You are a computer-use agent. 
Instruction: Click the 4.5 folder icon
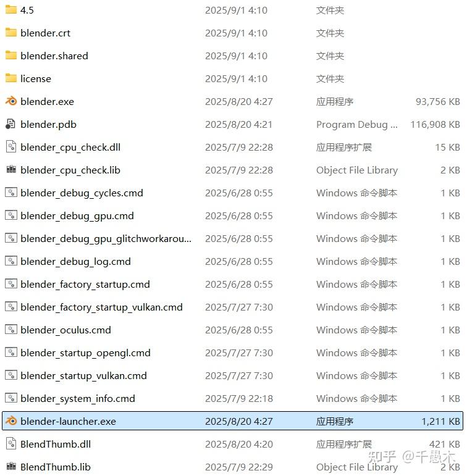click(11, 10)
